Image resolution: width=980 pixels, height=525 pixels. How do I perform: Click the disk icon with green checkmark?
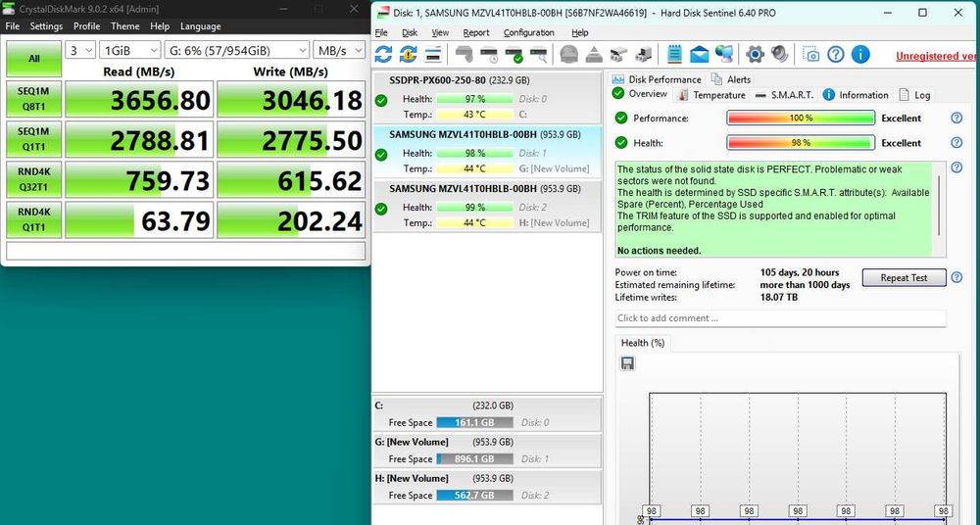pyautogui.click(x=514, y=55)
